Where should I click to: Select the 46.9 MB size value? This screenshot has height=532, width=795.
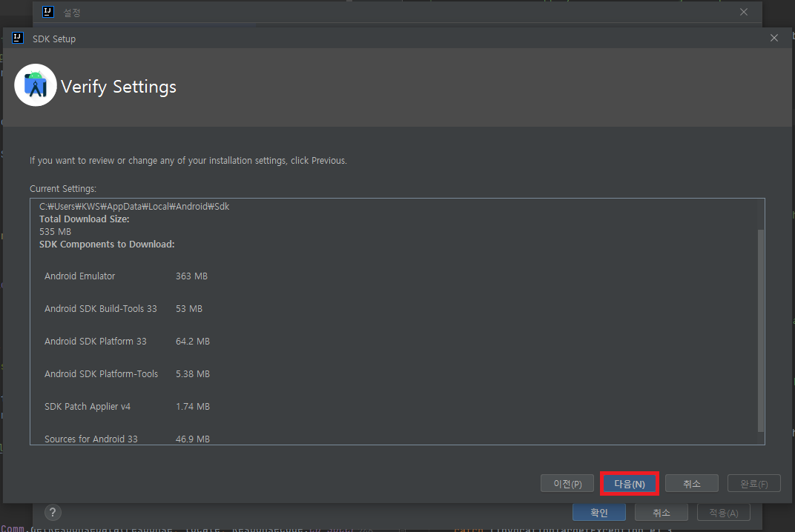pyautogui.click(x=193, y=439)
